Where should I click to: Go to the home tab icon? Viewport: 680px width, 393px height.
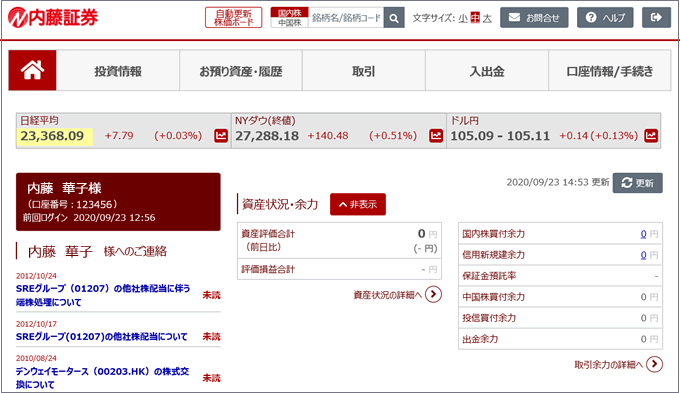click(33, 70)
